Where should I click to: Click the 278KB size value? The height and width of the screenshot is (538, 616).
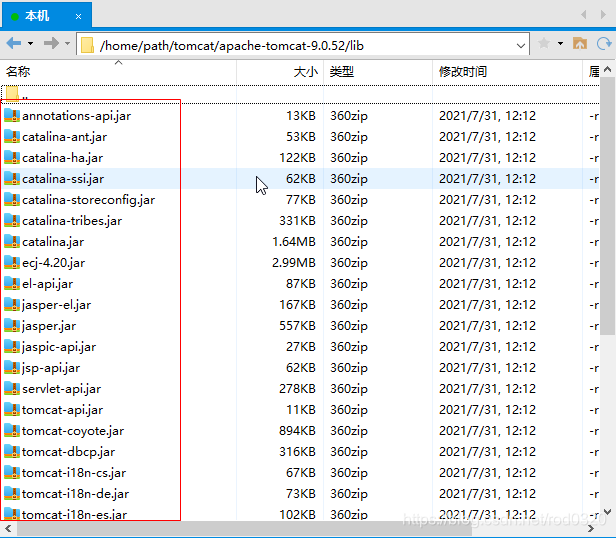pos(297,389)
